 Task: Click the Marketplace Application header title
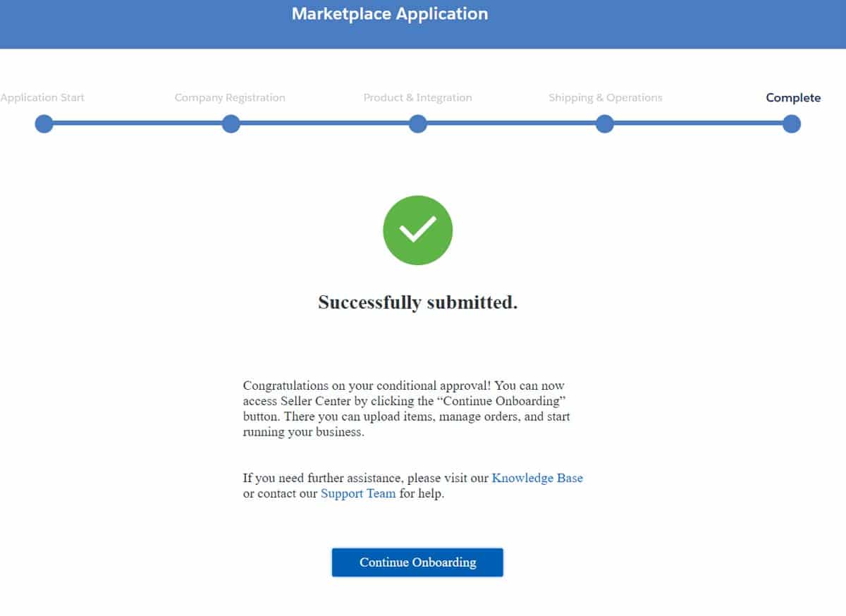[390, 14]
